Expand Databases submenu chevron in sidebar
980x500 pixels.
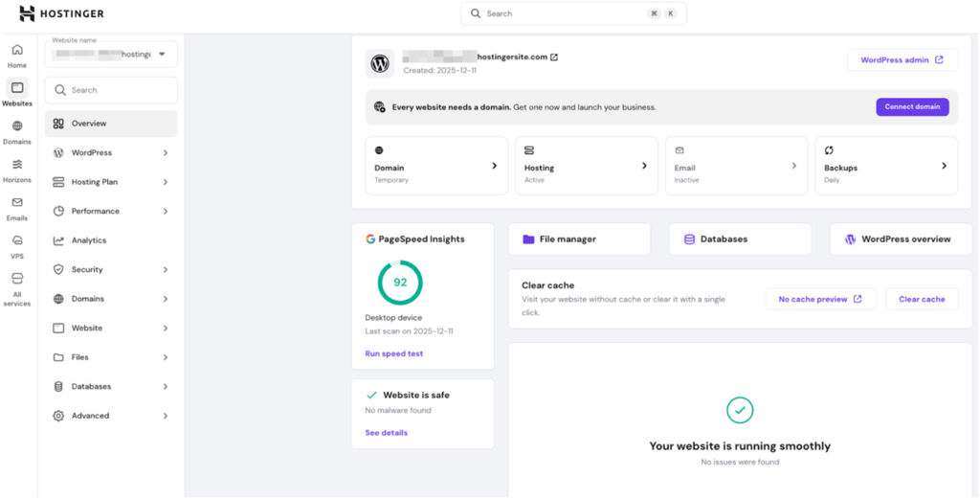click(166, 387)
